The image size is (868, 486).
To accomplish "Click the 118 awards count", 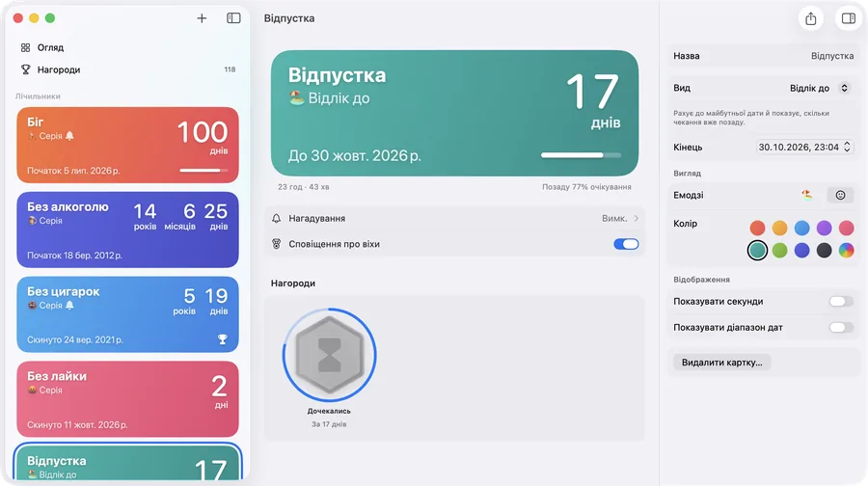I will coord(230,69).
